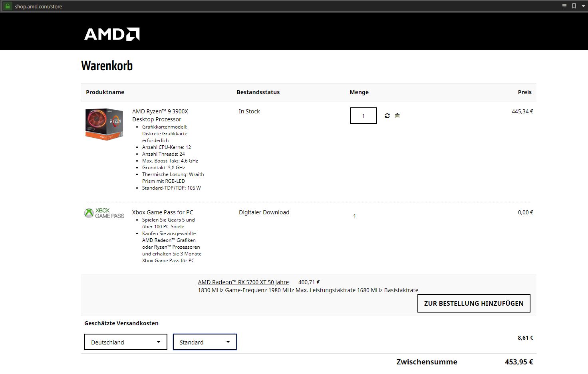The width and height of the screenshot is (588, 374).
Task: Click the AMD Ryzen 9 3900X product title
Action: (x=160, y=115)
